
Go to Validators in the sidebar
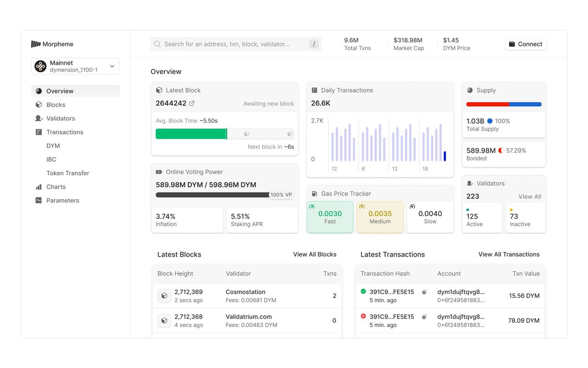pos(60,118)
